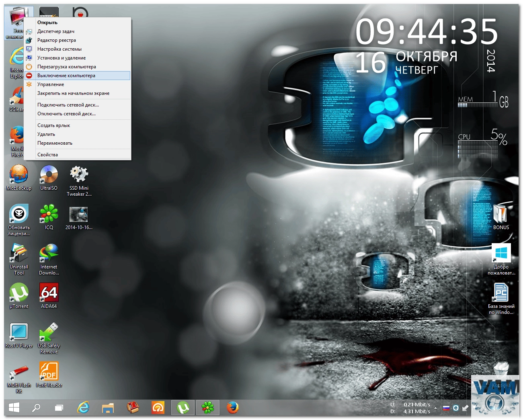Select Открыть in the context menu

click(x=78, y=23)
